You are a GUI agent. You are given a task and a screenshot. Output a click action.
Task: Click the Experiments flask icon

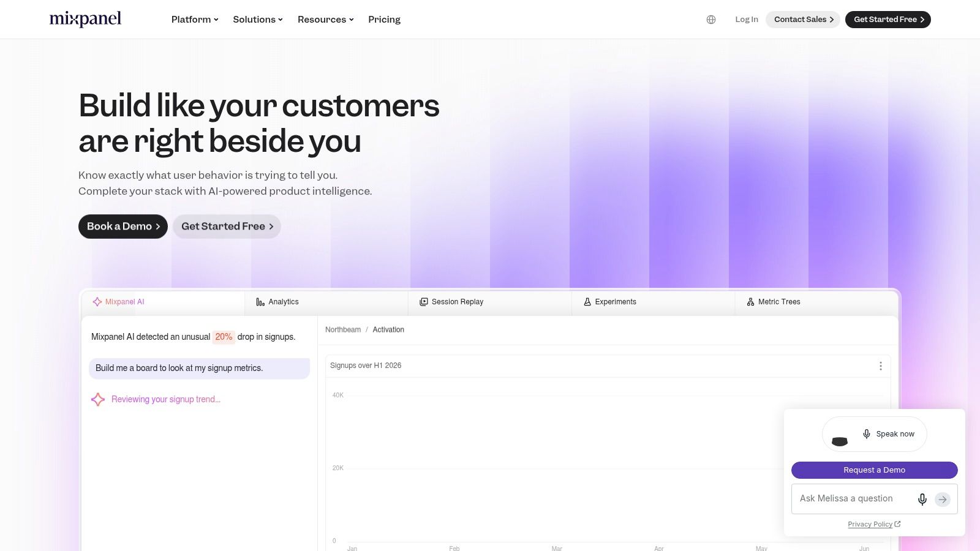point(587,302)
